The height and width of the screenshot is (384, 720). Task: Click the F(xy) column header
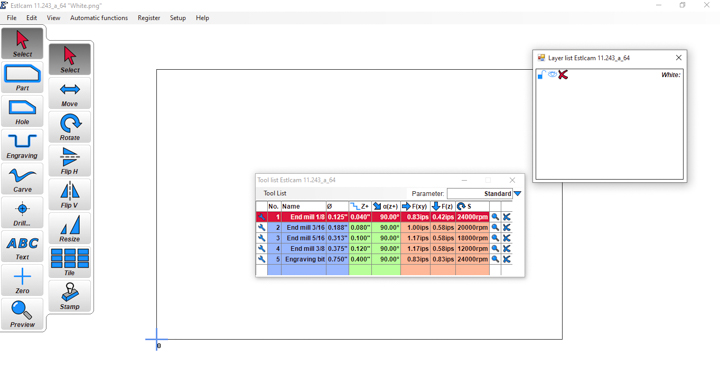416,206
